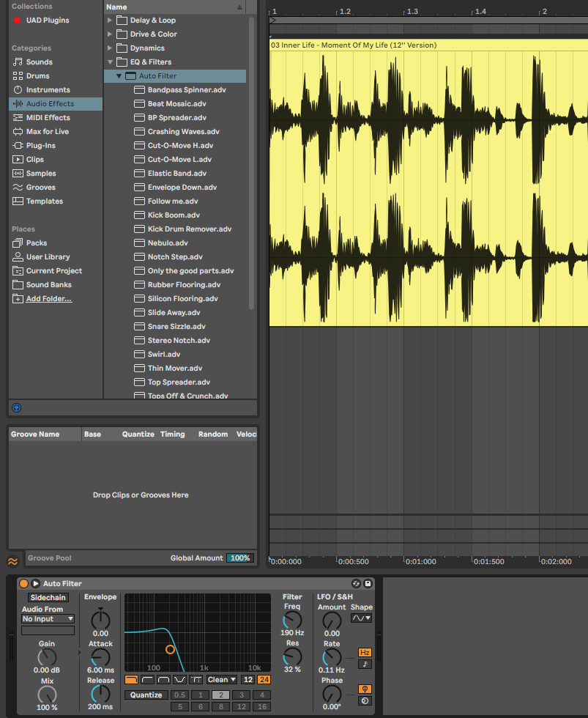Set filter slope to 12 dB
The height and width of the screenshot is (718, 588).
click(248, 680)
